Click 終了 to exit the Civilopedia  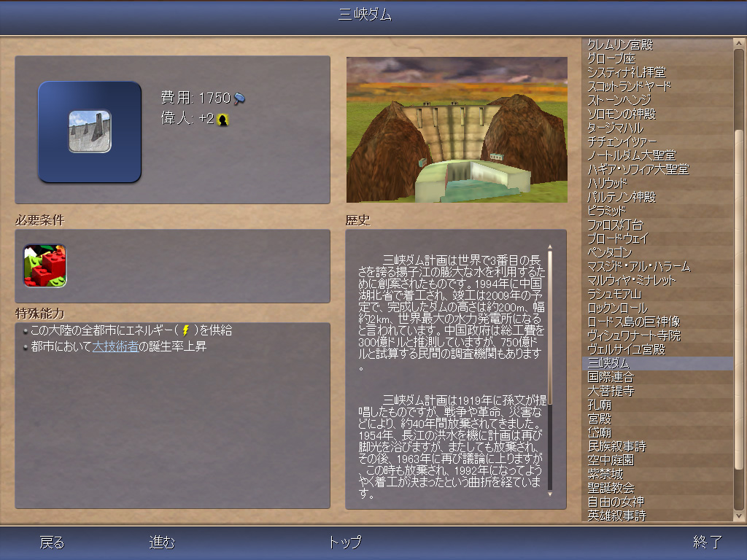708,542
